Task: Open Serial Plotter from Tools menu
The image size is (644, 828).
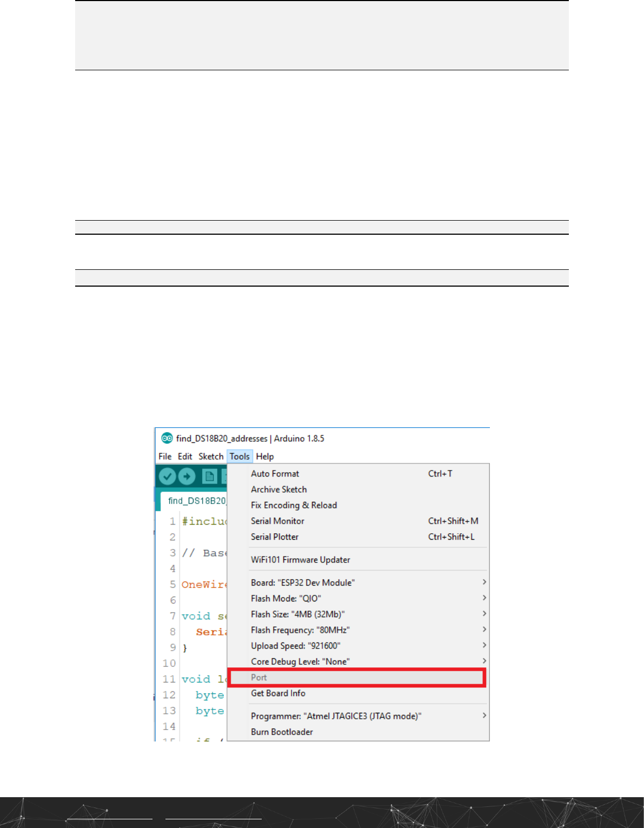Action: point(358,536)
